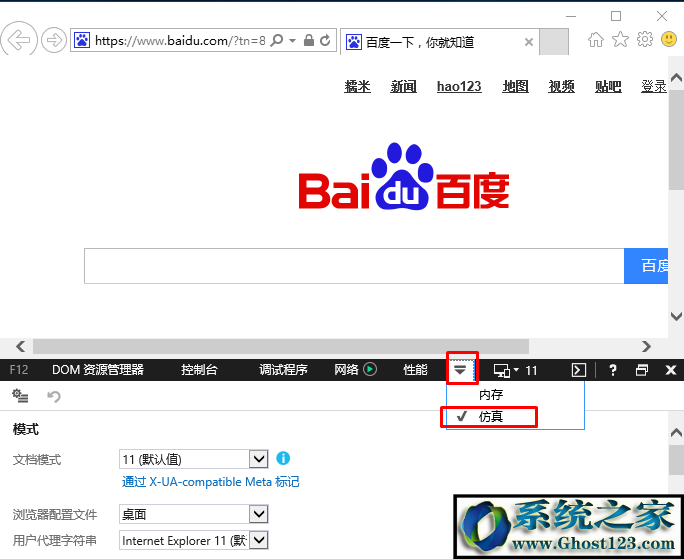
Task: Click the 模式 section heading
Action: tap(26, 429)
